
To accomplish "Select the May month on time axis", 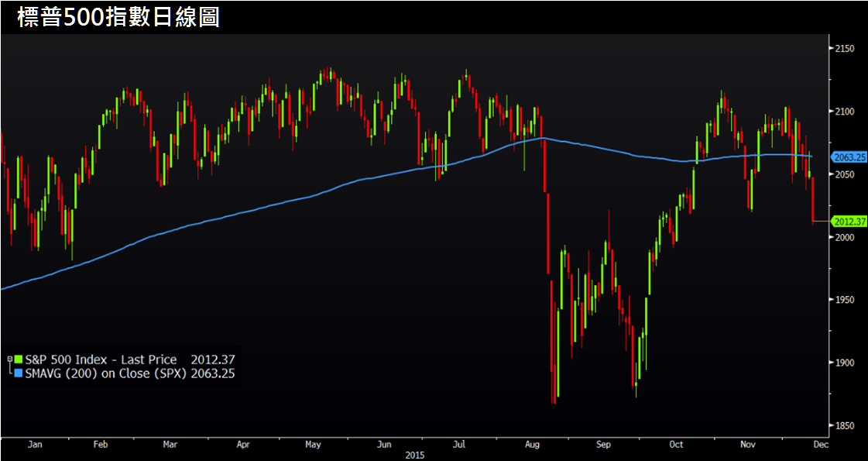I will [x=314, y=446].
